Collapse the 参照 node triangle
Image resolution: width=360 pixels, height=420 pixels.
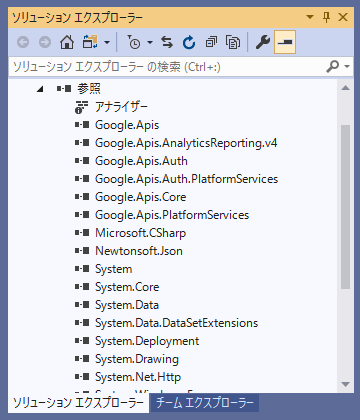pos(40,89)
